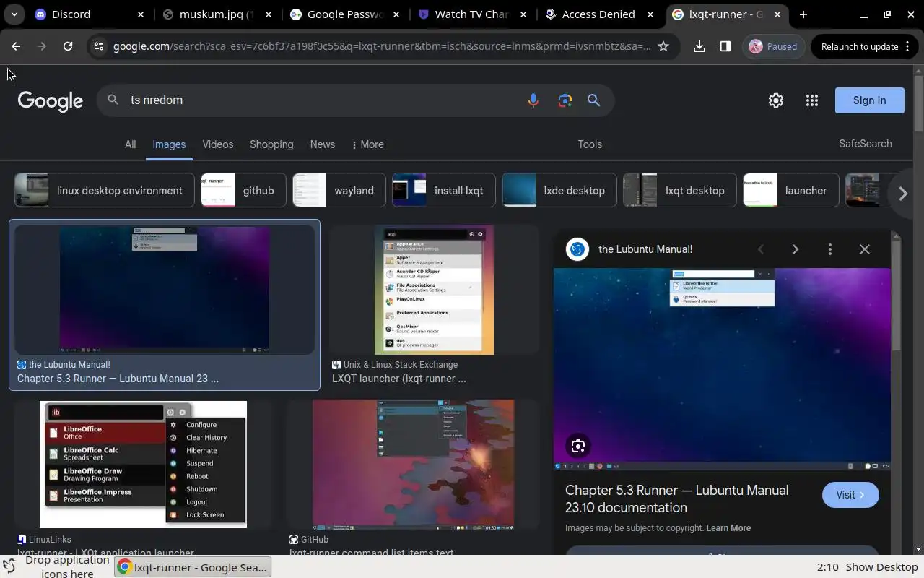924x578 pixels.
Task: Switch to the All results tab
Action: (130, 144)
